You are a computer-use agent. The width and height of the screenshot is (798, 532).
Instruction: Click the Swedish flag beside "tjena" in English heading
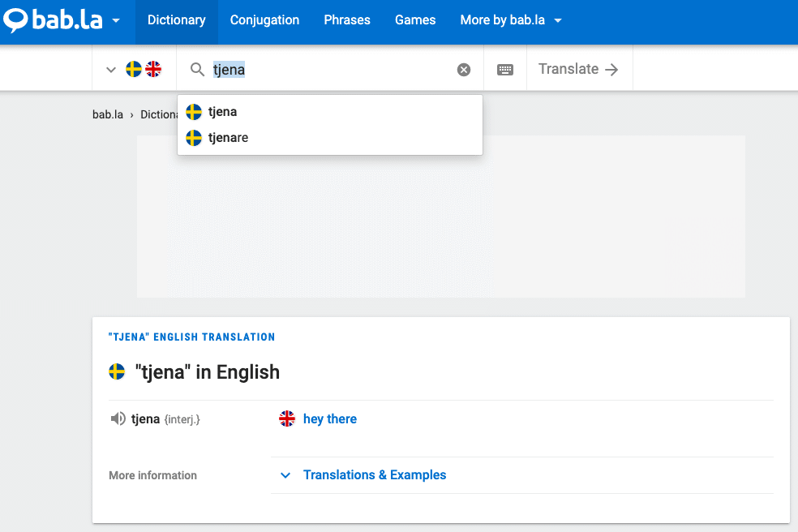click(117, 372)
